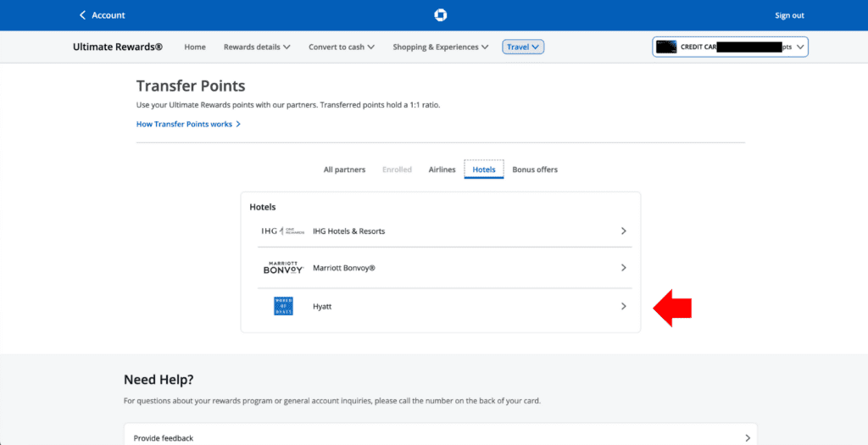Open the IHG Hotels & Resorts row chevron

point(623,231)
